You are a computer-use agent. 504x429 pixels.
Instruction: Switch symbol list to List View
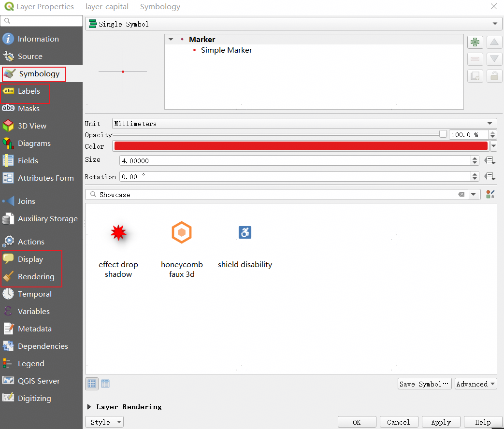coord(105,384)
